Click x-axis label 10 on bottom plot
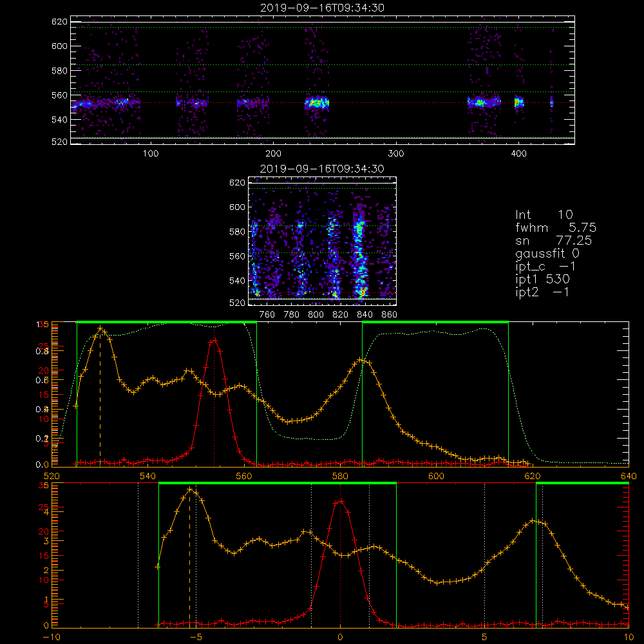 pos(629,638)
